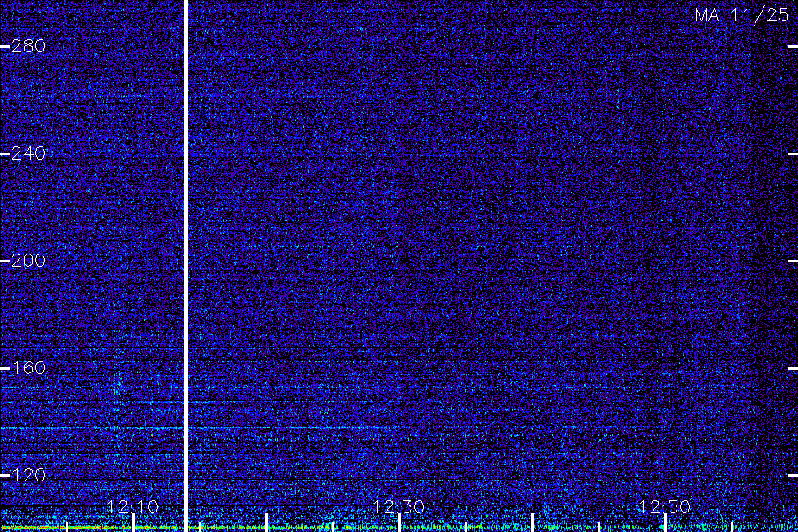The image size is (798, 532).
Task: Click the 200 frequency axis label
Action: [x=28, y=261]
